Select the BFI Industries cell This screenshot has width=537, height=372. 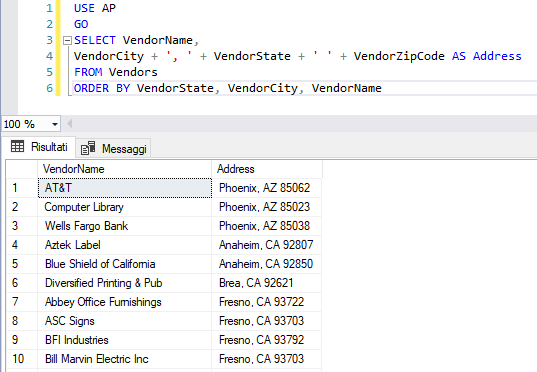click(125, 340)
